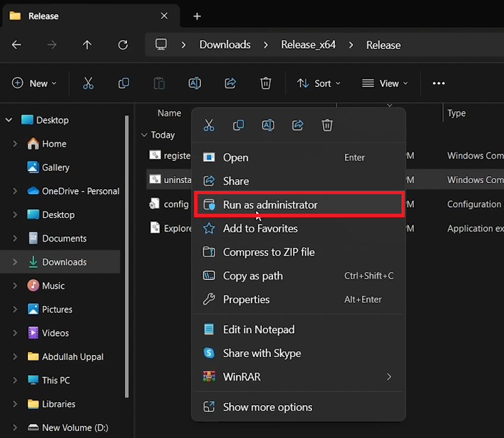Open a new tab with the plus button
Viewport: 504px width, 438px height.
(197, 16)
